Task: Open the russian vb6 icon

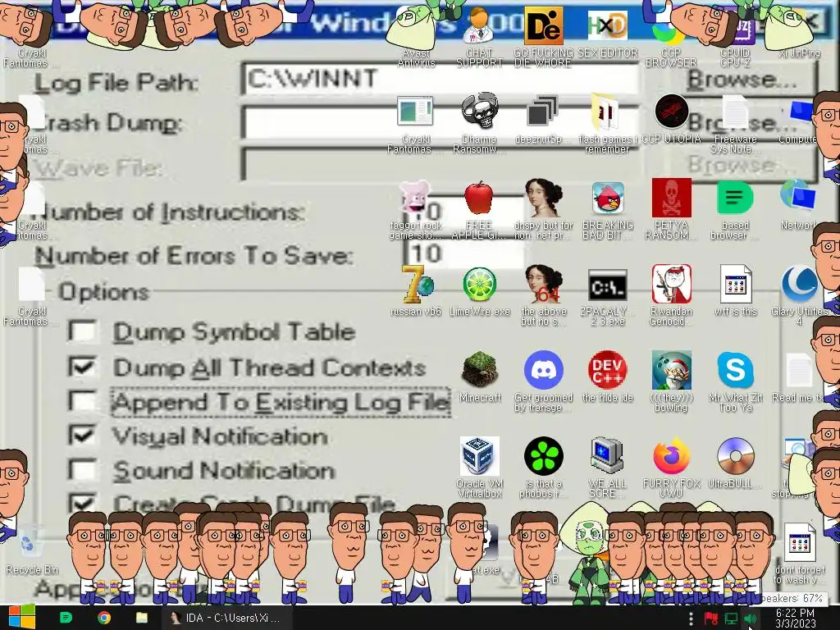Action: coord(417,284)
